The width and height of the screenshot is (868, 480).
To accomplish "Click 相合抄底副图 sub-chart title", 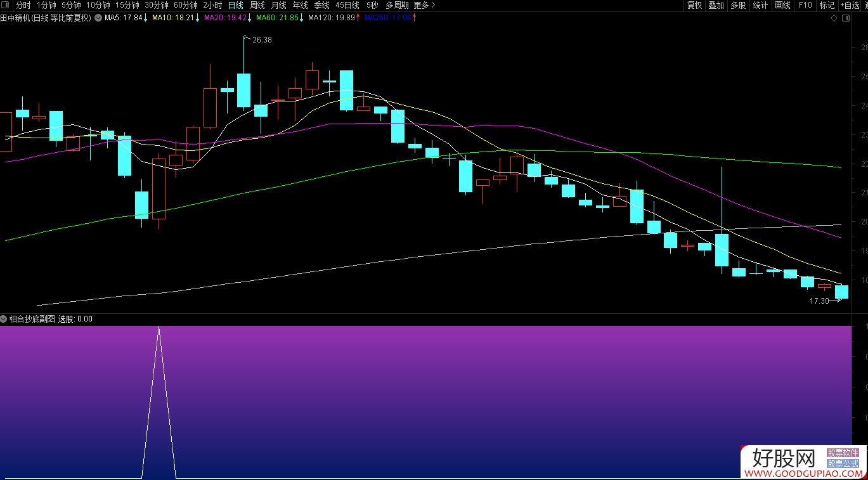I will click(x=32, y=319).
